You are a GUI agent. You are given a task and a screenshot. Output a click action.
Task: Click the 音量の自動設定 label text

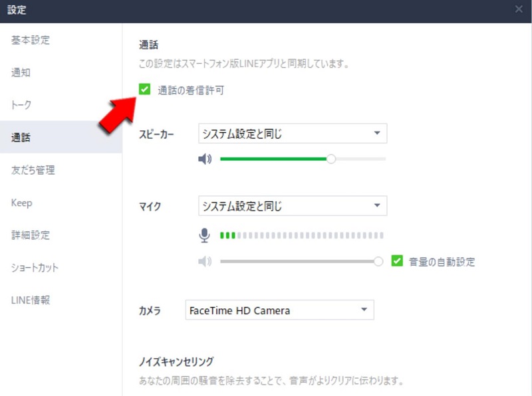tap(442, 262)
